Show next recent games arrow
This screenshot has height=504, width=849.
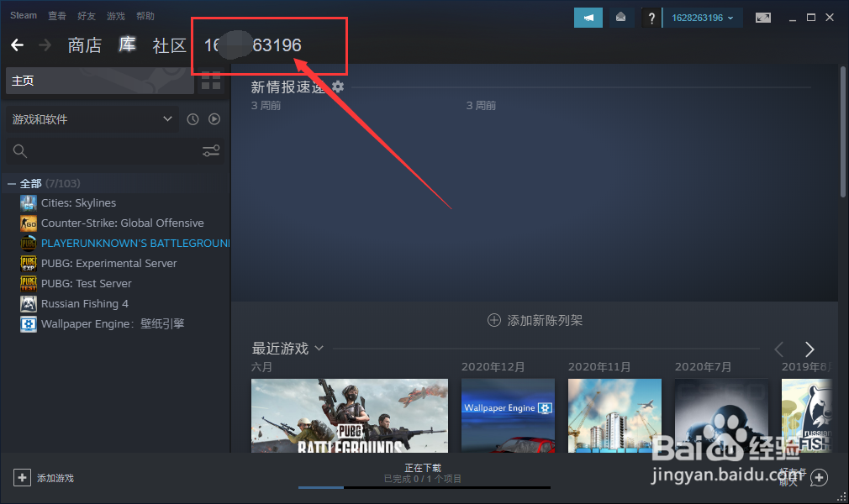(x=809, y=349)
